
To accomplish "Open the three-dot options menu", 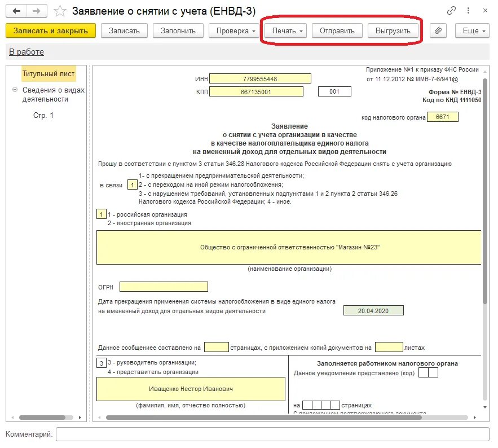I will click(468, 11).
